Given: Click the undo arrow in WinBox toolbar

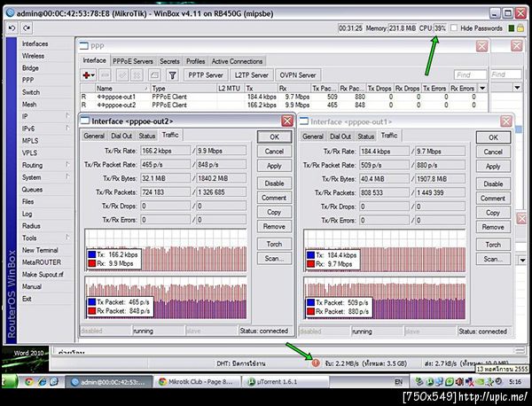Looking at the screenshot, I should coord(12,28).
